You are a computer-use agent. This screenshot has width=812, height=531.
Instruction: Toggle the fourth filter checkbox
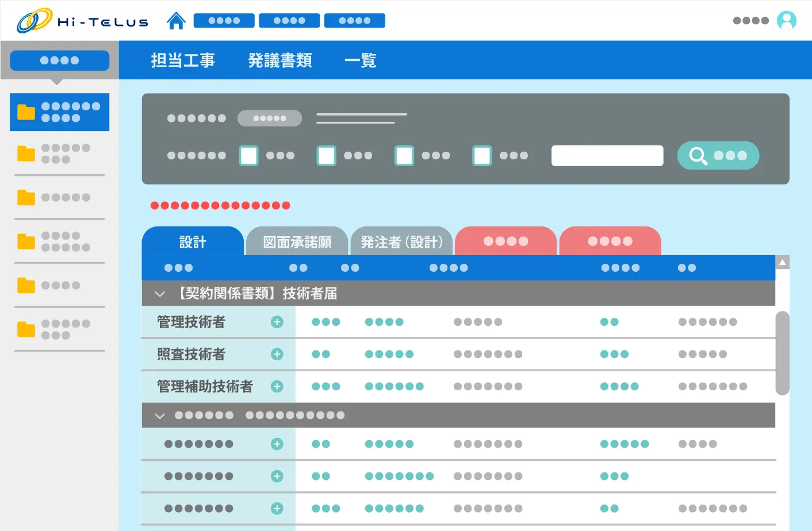pos(482,155)
